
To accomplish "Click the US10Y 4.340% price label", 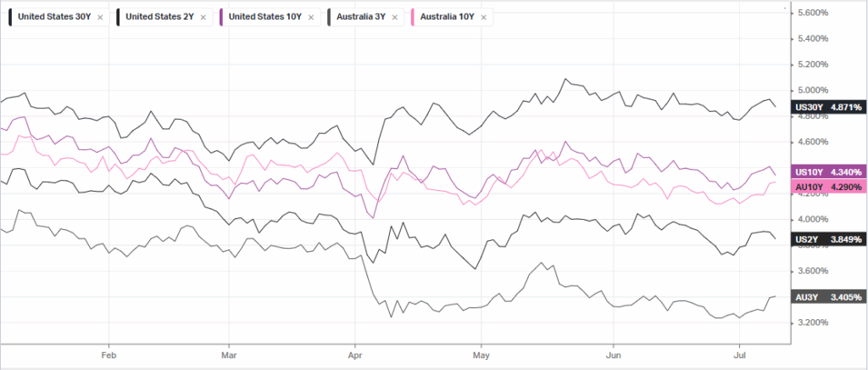I will [829, 171].
